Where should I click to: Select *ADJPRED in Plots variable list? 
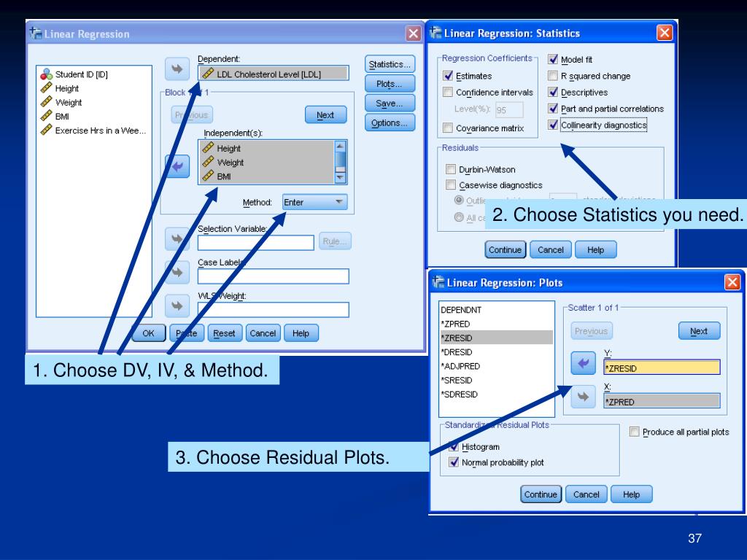[x=496, y=366]
